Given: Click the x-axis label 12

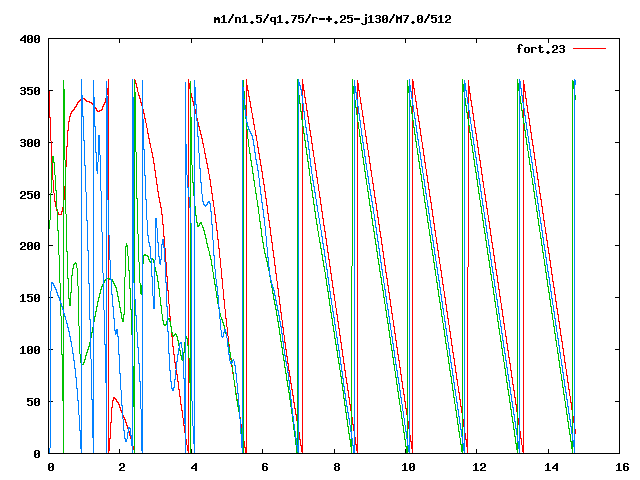Looking at the screenshot, I should [x=480, y=467].
